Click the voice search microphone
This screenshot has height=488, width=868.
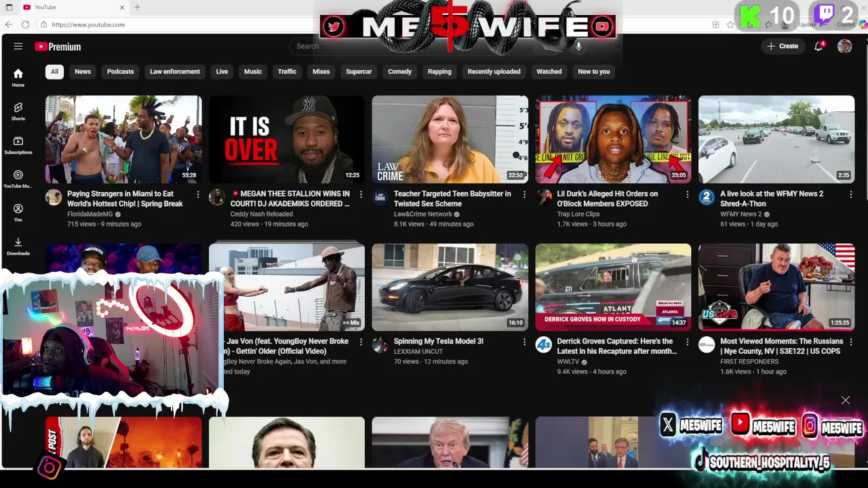click(x=578, y=46)
